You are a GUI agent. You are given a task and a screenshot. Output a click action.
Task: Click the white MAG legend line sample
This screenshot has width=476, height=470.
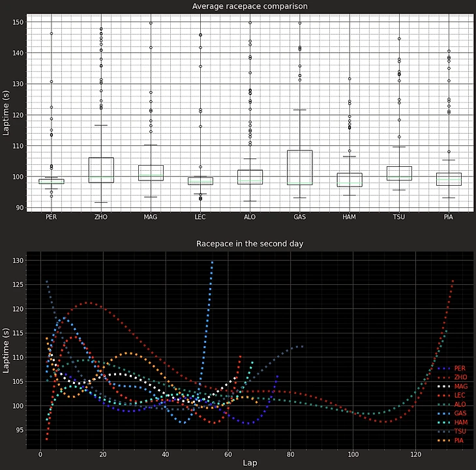443,387
